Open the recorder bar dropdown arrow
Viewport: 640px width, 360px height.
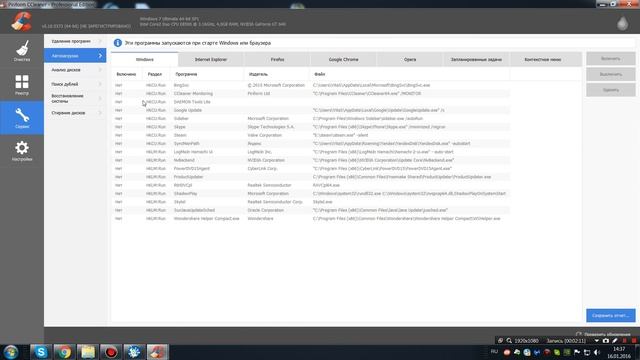coord(596,340)
